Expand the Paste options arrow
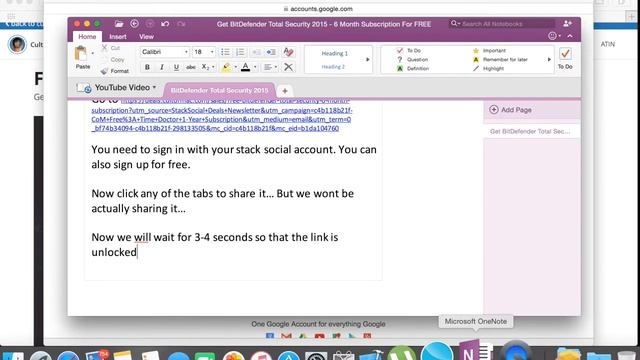Screen dimensions: 640x360 coord(92,53)
